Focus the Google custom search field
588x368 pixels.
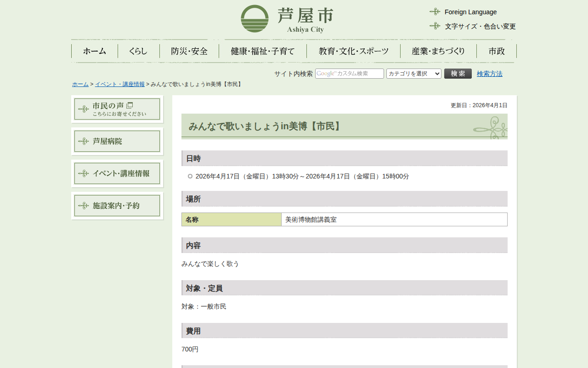(349, 74)
